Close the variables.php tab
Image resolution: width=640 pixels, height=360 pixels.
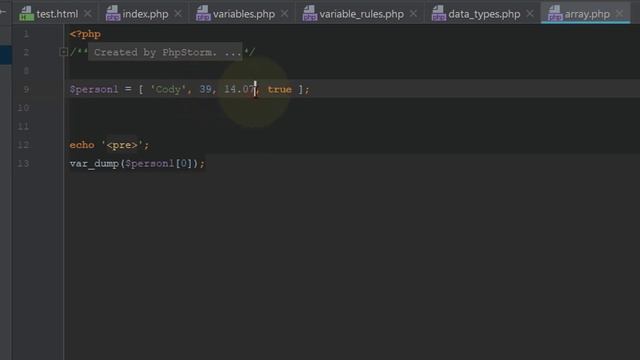click(284, 14)
